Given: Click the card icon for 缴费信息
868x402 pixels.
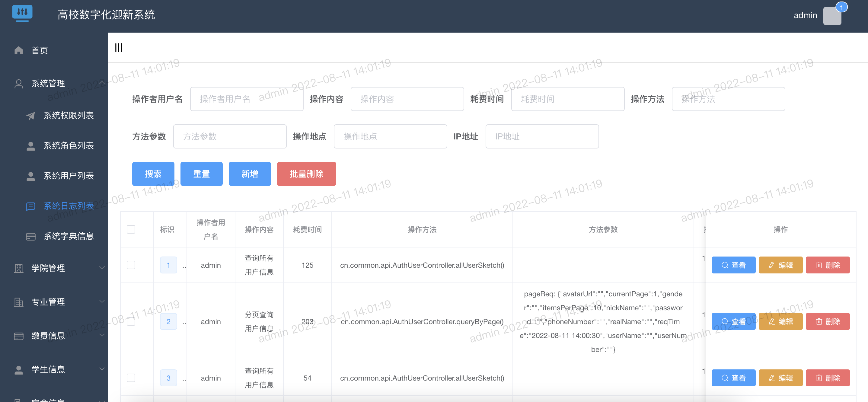Looking at the screenshot, I should pyautogui.click(x=19, y=336).
